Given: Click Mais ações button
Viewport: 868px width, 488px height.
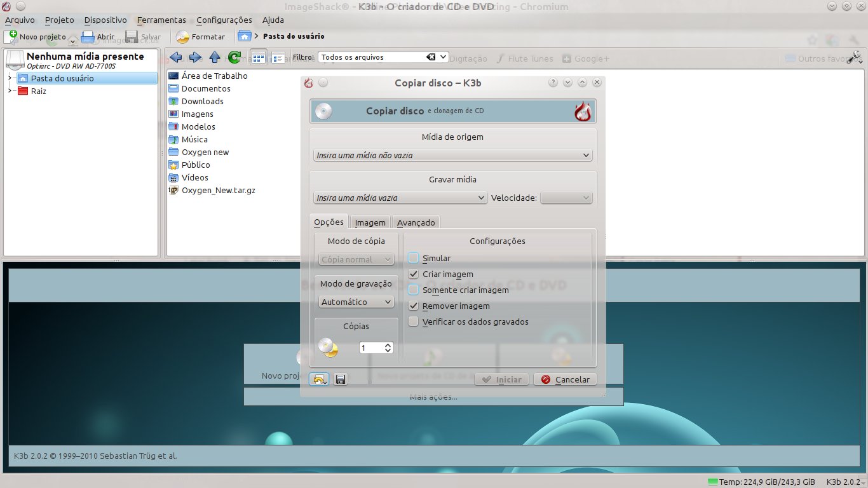Looking at the screenshot, I should pyautogui.click(x=433, y=396).
